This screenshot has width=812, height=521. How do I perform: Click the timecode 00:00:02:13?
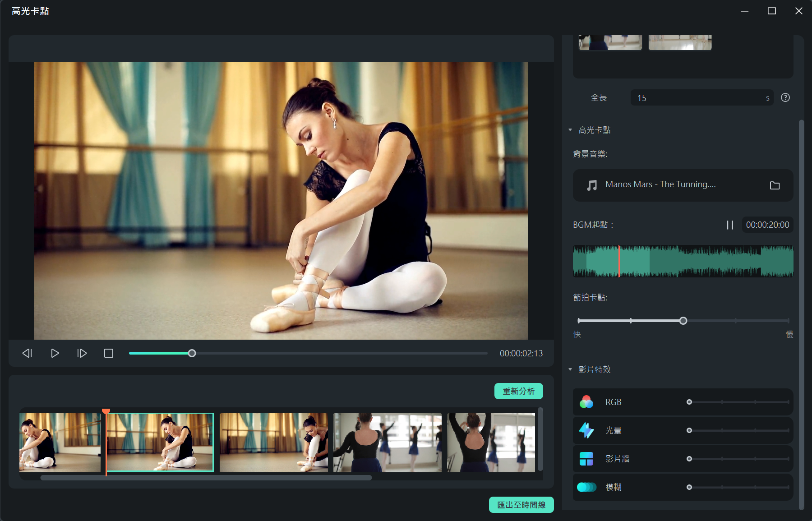(521, 353)
